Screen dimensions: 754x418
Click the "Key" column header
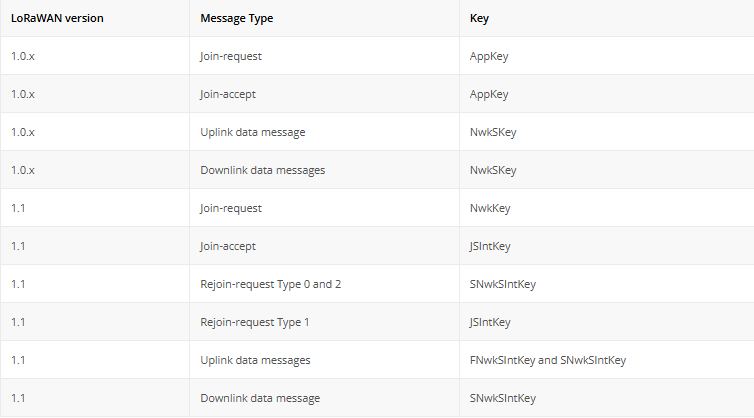tap(479, 19)
